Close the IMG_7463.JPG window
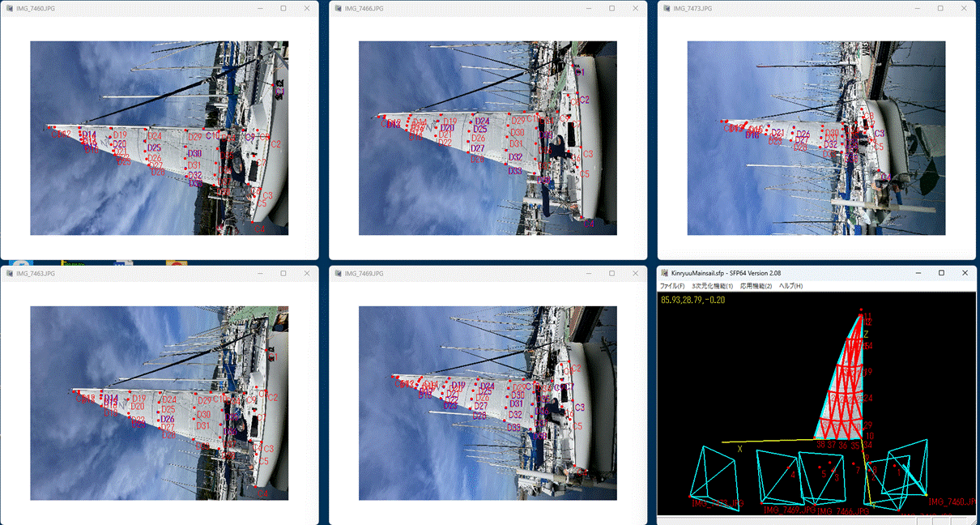 (307, 274)
